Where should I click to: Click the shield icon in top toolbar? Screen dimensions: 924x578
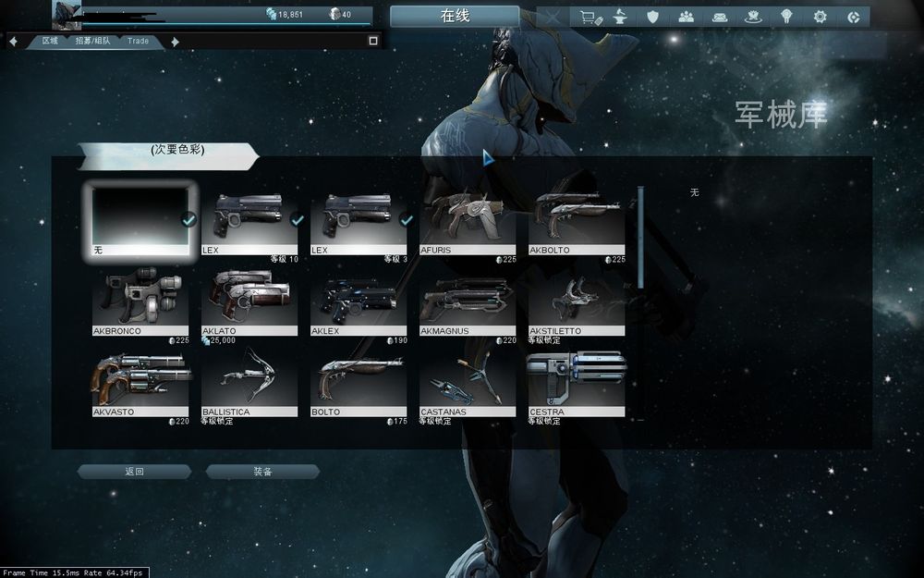click(652, 17)
